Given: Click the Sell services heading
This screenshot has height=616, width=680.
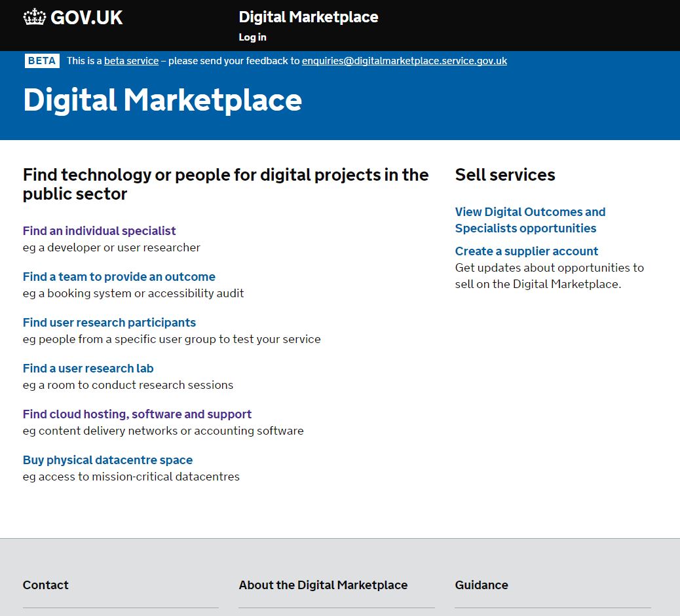Looking at the screenshot, I should (505, 175).
